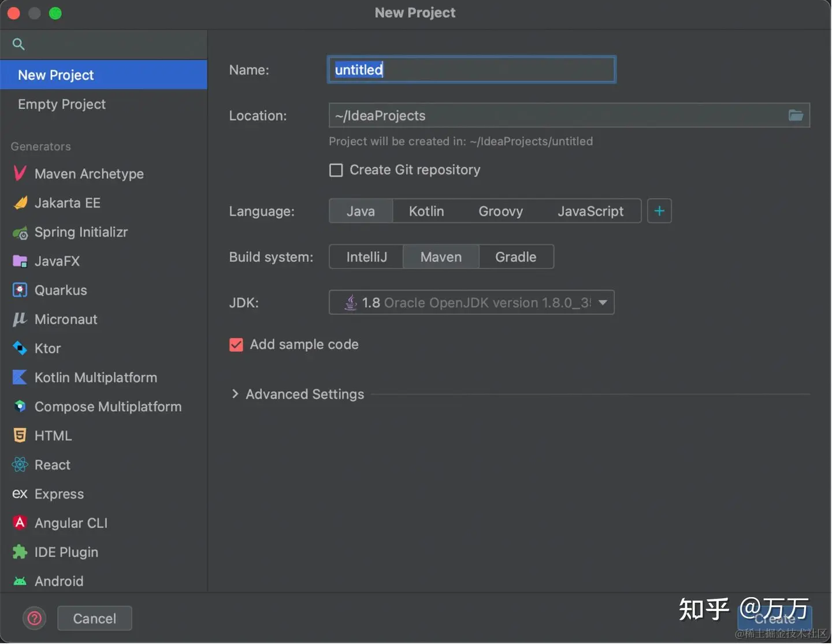Viewport: 832px width, 644px height.
Task: Select Android generator label
Action: tap(59, 581)
